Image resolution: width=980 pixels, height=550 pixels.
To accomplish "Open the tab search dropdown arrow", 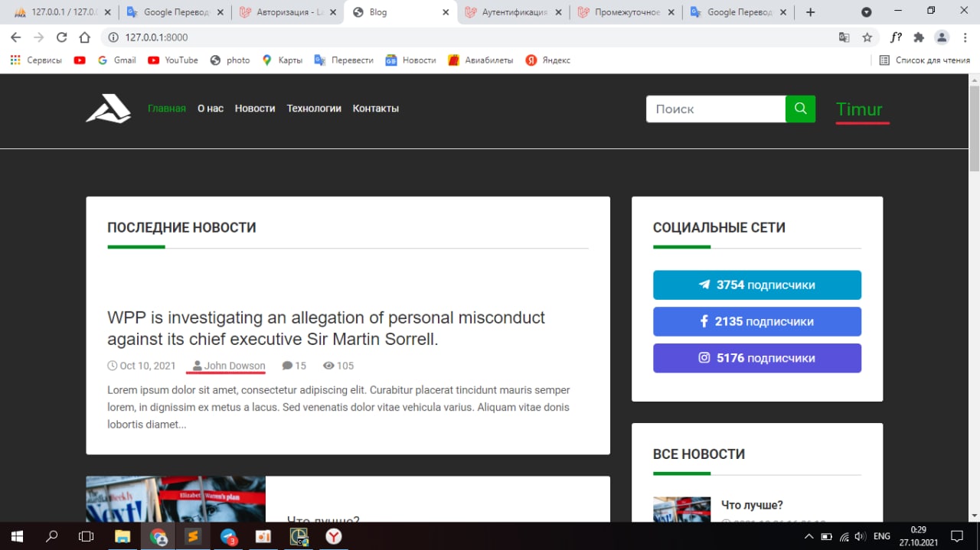I will tap(867, 12).
